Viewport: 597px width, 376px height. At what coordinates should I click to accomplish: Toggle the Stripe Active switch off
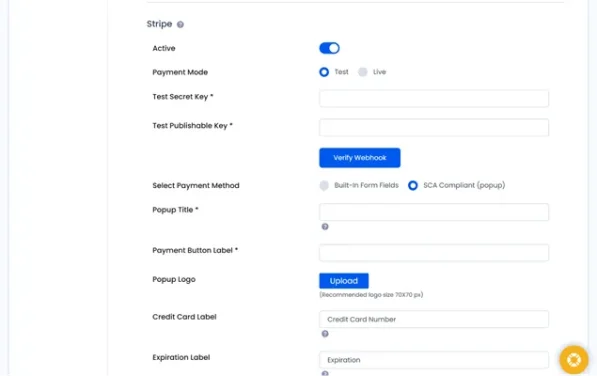point(329,48)
